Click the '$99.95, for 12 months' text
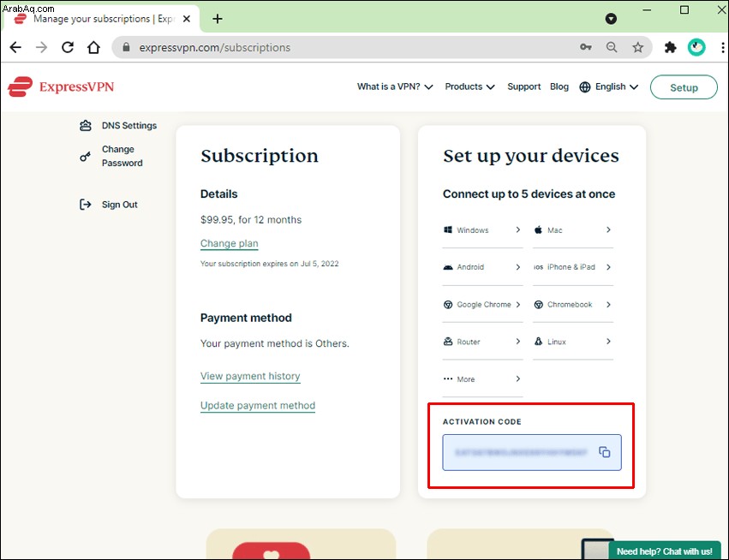The image size is (729, 560). tap(251, 220)
